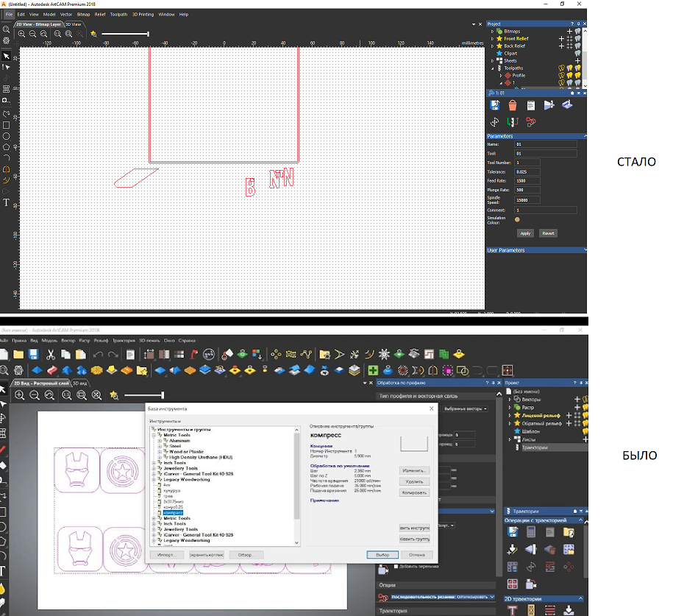Click simulate toolpath icon in upper 1: 01 panel
This screenshot has height=616, width=698.
pyautogui.click(x=549, y=105)
